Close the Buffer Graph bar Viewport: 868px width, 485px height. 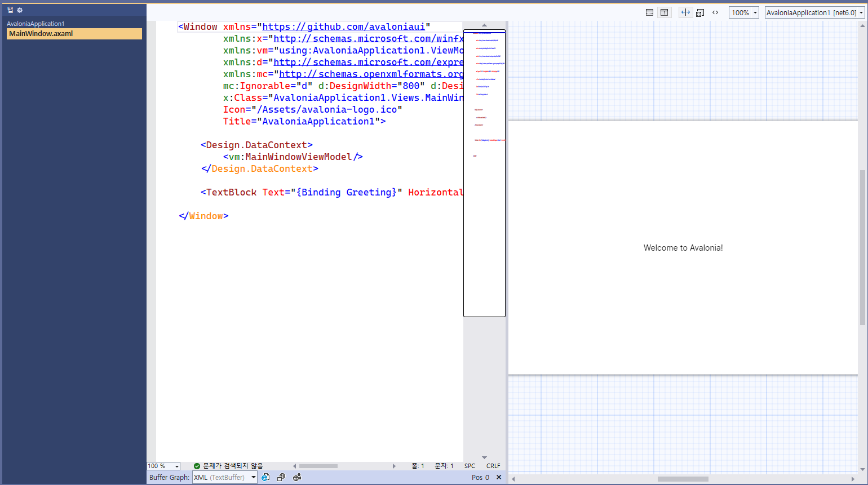498,477
